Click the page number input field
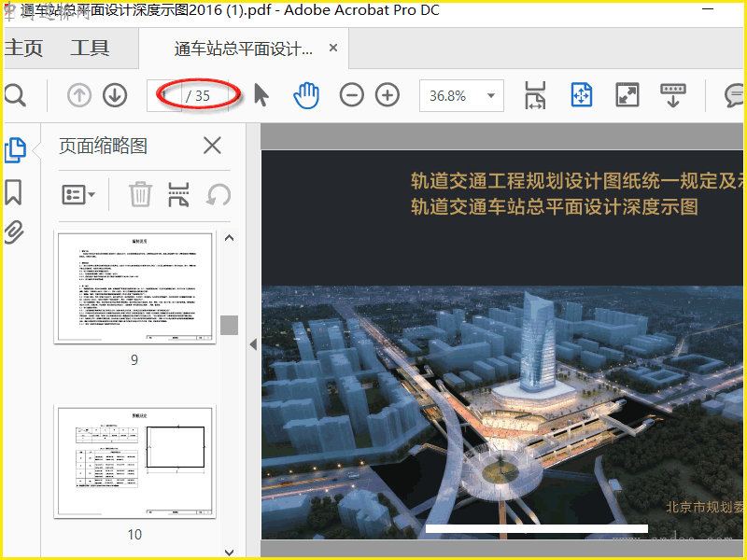 point(164,95)
